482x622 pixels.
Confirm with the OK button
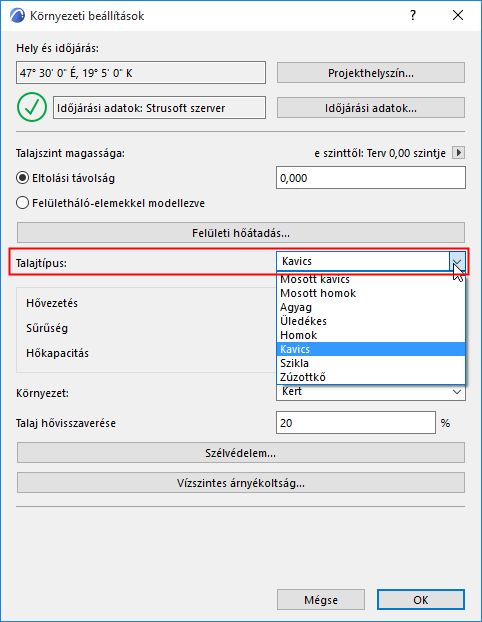[421, 600]
